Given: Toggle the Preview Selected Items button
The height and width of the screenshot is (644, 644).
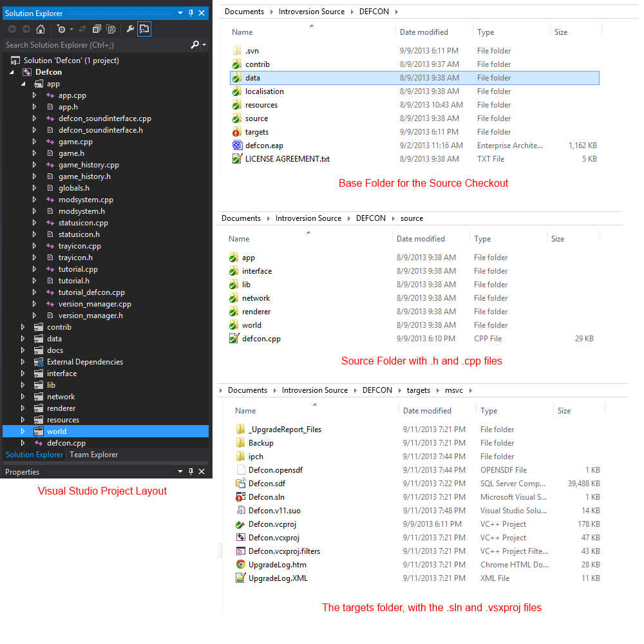Looking at the screenshot, I should point(144,29).
